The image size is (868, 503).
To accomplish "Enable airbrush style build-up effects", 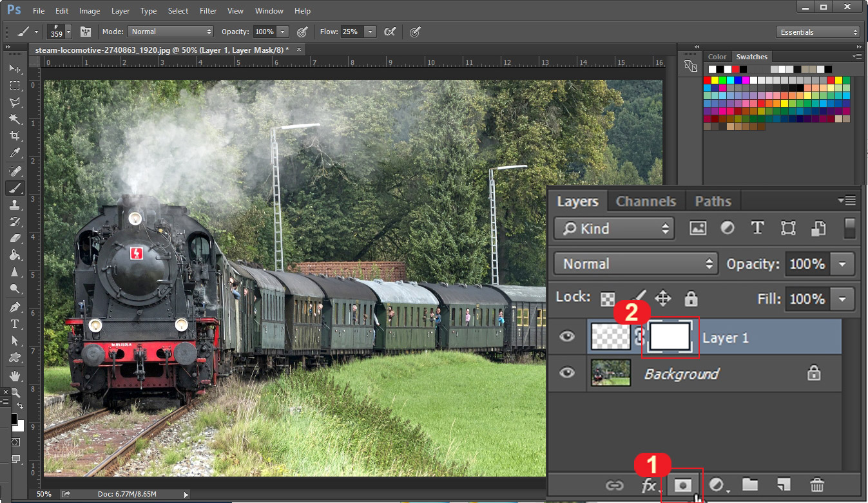I will click(x=389, y=32).
